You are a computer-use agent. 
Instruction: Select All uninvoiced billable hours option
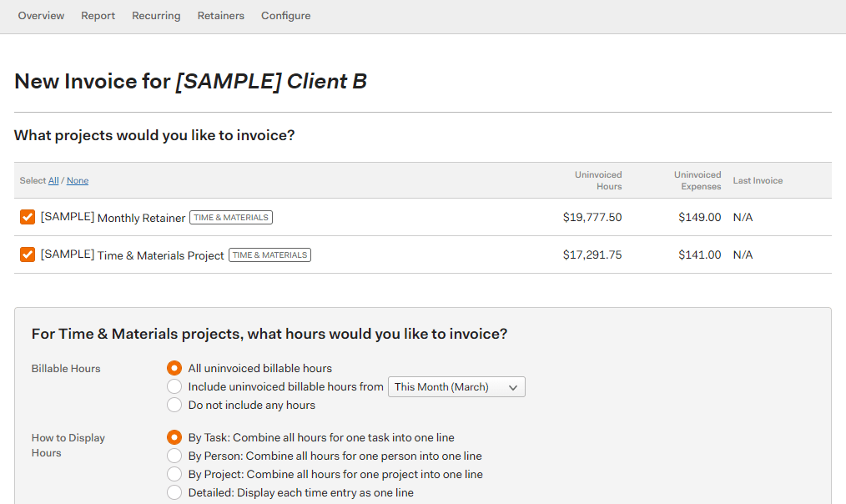[174, 368]
